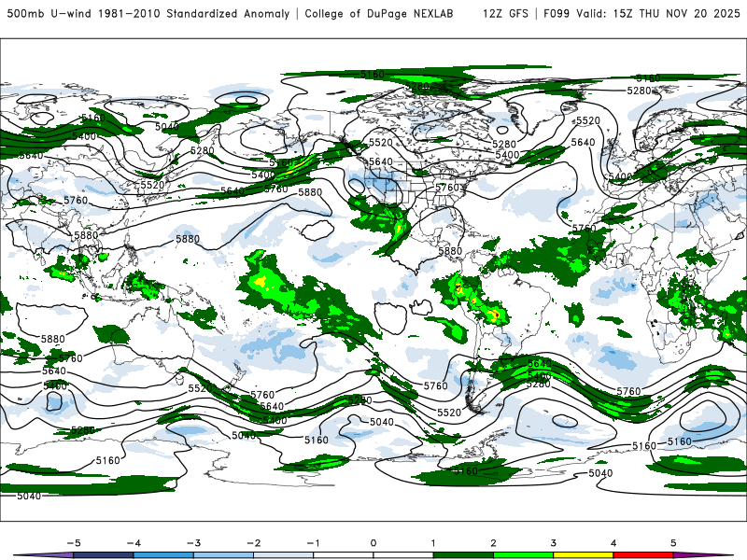
Task: Click the '-2' color bar label
Action: pyautogui.click(x=253, y=543)
